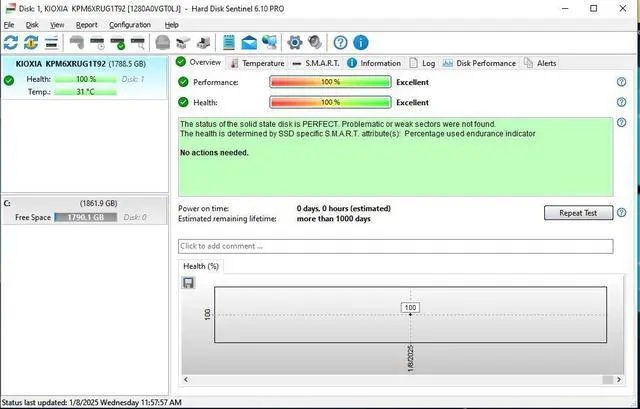The height and width of the screenshot is (409, 640).
Task: Click the Free Space 1790.1 GB bar
Action: (86, 217)
